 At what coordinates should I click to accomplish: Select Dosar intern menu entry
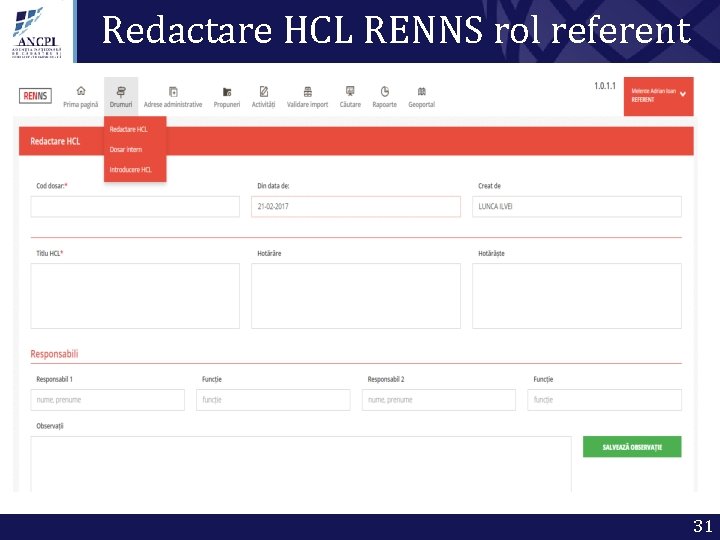pyautogui.click(x=126, y=150)
